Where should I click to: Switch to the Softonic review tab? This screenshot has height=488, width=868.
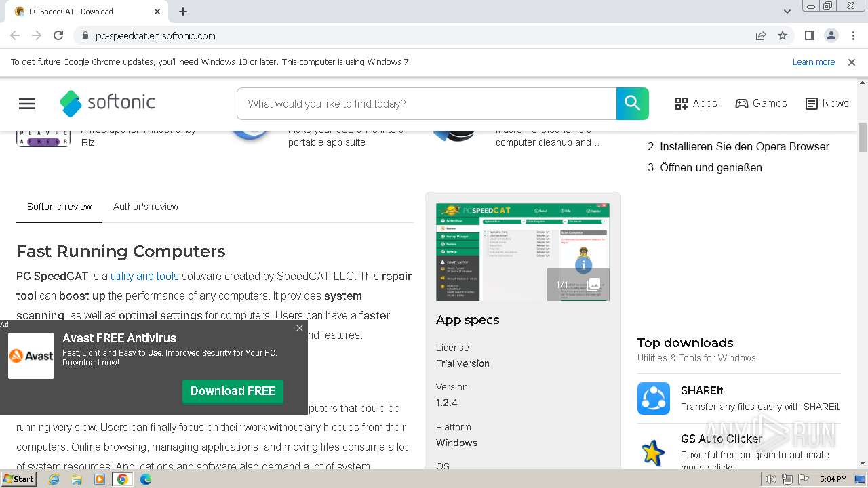59,207
